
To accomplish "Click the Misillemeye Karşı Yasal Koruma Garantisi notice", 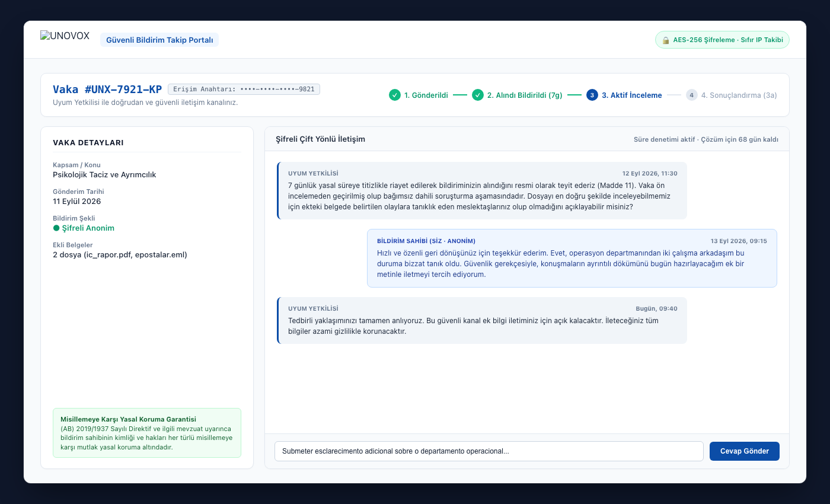I will [x=147, y=433].
